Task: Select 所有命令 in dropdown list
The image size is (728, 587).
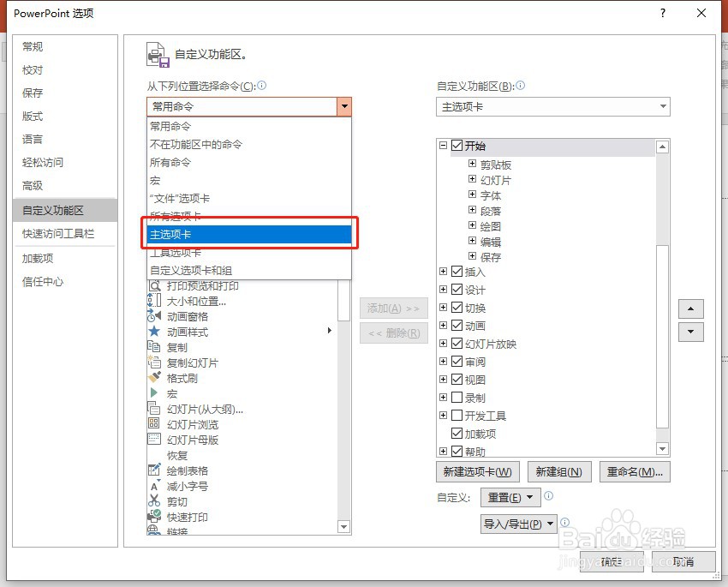Action: [x=249, y=162]
